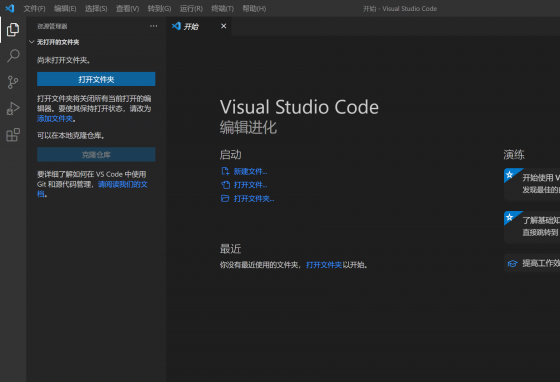Click the 编辑进化 subtitle
Image resolution: width=560 pixels, height=382 pixels.
pyautogui.click(x=248, y=127)
